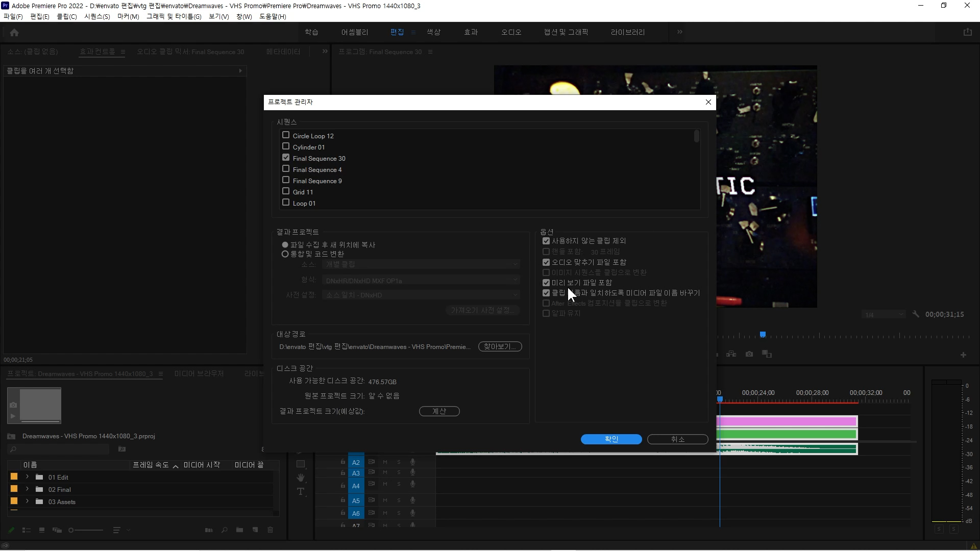980x551 pixels.
Task: Open the 시퀀스(S) menu
Action: coord(97,16)
